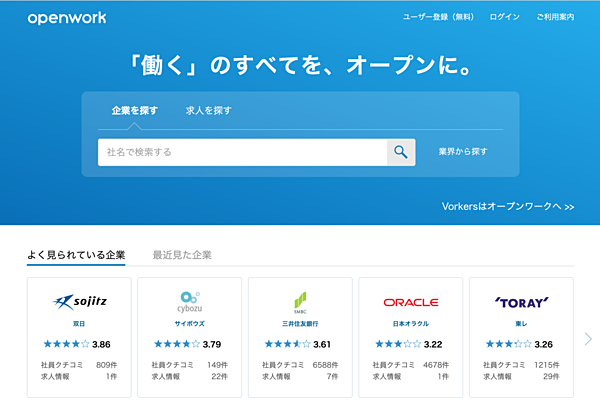Select the SMBC bank logo
Viewport: 600px width, 406px height.
(300, 301)
